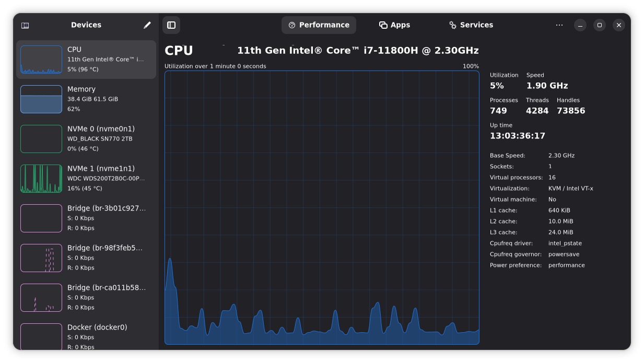Viewport: 644px width, 363px height.
Task: Toggle the sidebar panel visibility button
Action: tap(171, 25)
